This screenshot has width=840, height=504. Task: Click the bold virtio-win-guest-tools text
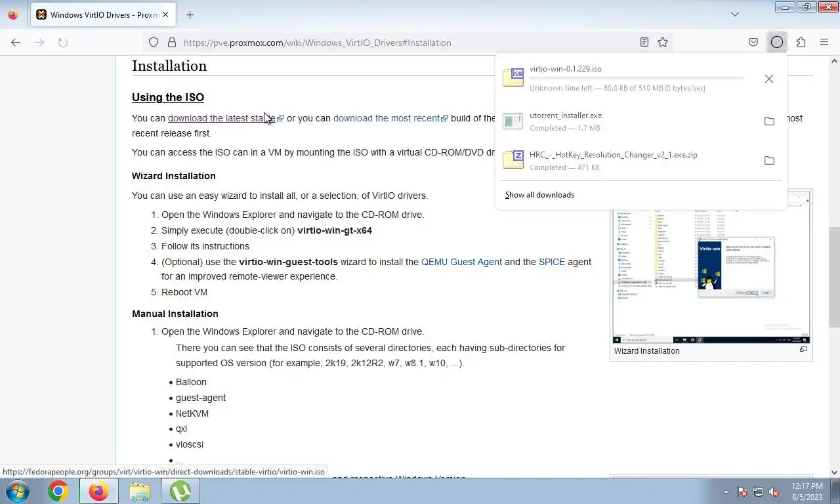(288, 262)
